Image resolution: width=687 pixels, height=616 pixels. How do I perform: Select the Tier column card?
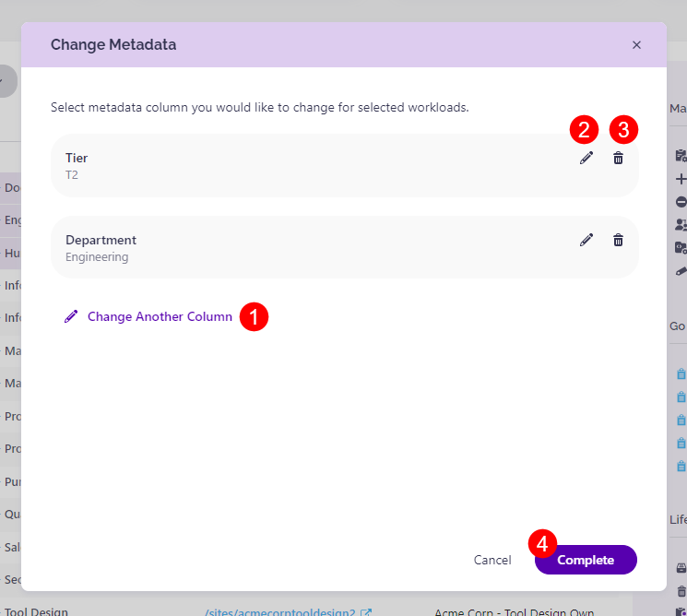pos(344,166)
